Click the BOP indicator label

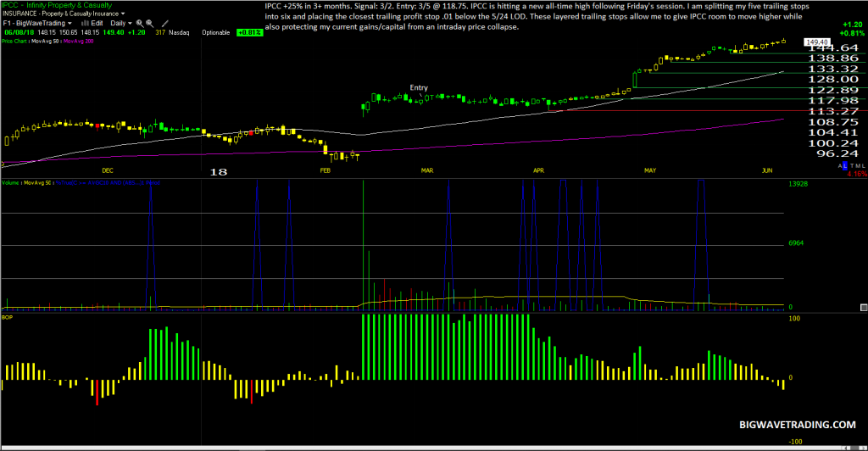pyautogui.click(x=7, y=317)
